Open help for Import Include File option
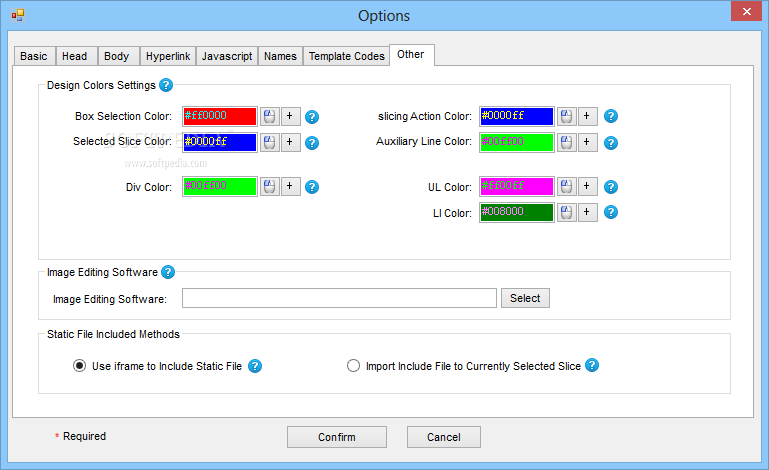The height and width of the screenshot is (470, 769). [x=592, y=365]
